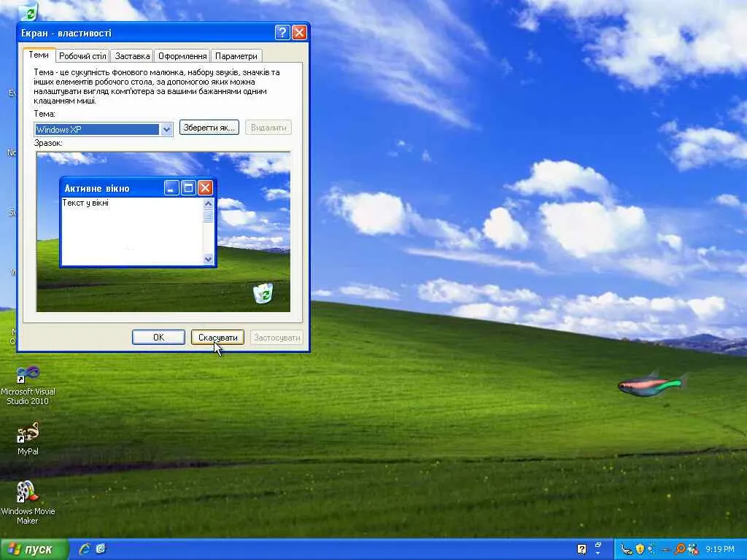The width and height of the screenshot is (747, 560).
Task: Click the disabled Видалити button
Action: [268, 128]
